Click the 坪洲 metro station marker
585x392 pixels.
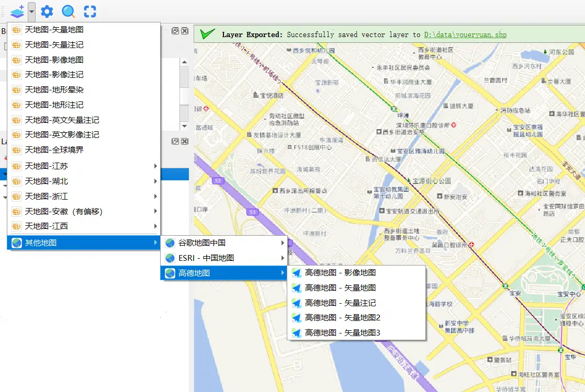tap(393, 109)
